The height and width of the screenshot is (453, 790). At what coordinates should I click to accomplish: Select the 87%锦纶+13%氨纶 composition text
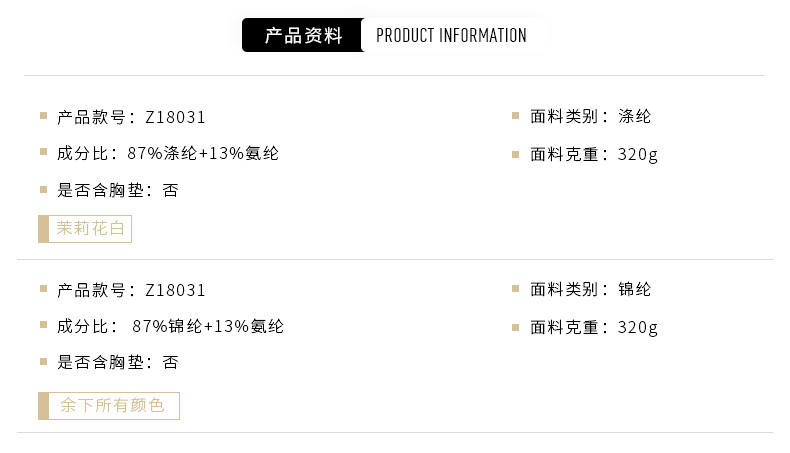tap(208, 326)
